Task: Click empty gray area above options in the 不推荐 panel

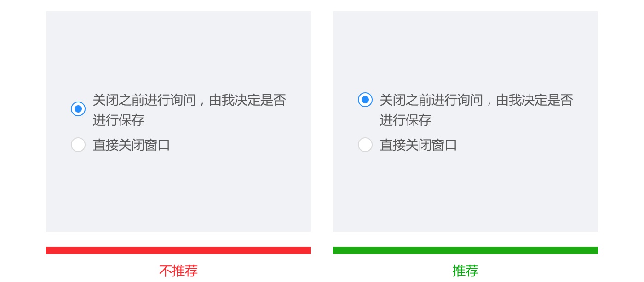Action: (178, 51)
